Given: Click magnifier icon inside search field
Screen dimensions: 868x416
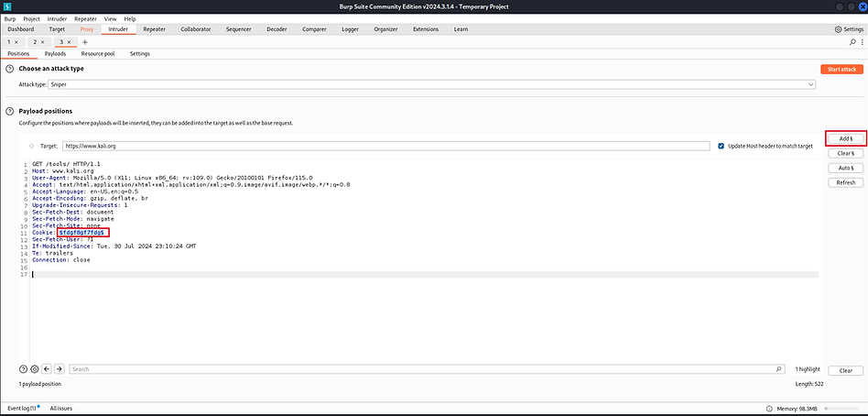Looking at the screenshot, I should (x=779, y=369).
